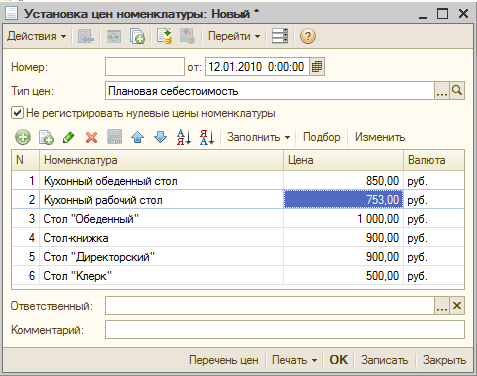Click the Цена column header

(343, 160)
